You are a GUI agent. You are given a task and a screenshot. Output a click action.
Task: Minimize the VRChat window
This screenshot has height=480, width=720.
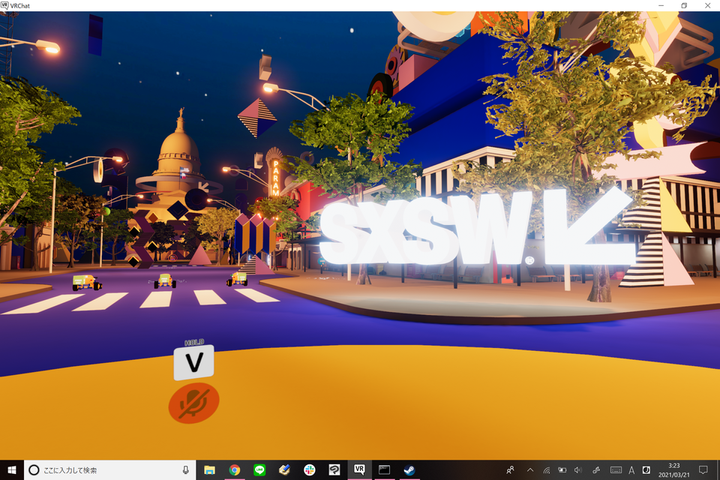[x=661, y=6]
